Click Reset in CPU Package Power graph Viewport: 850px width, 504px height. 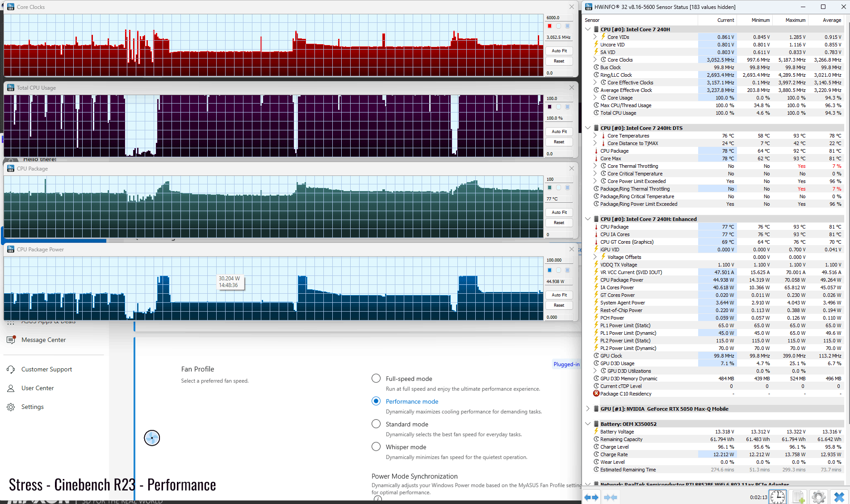[559, 305]
